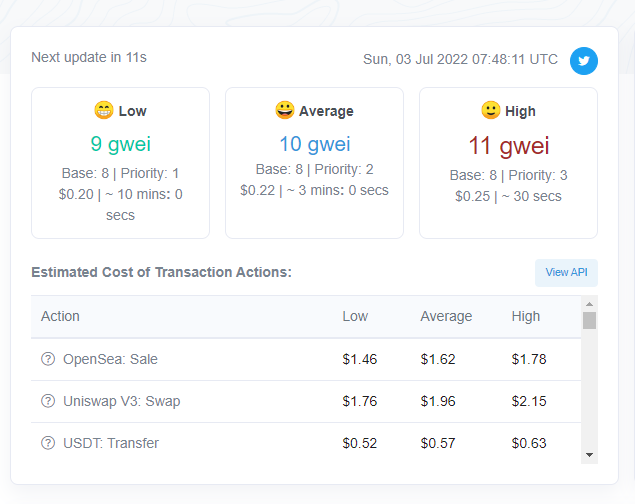
Task: Click the help icon beside OpenSea: Sale
Action: click(48, 359)
